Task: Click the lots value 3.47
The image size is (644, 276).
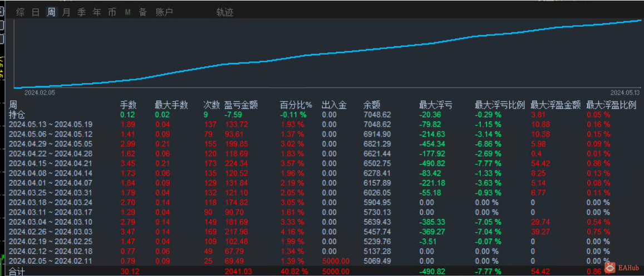Action: click(126, 231)
